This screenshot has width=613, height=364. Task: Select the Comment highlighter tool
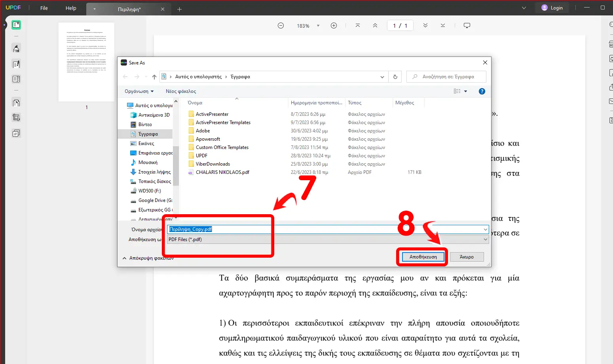coord(16,49)
